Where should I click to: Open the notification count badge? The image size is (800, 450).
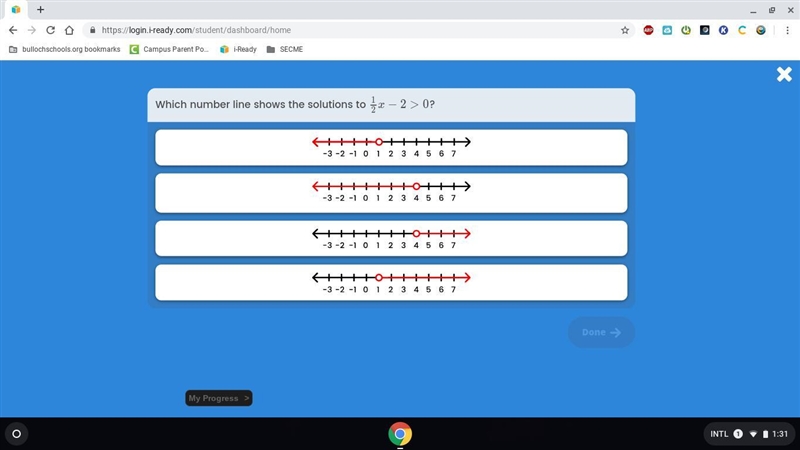coord(738,434)
